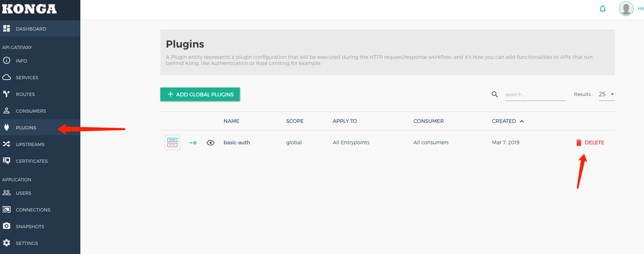Toggle the basic-auth plugin enabled switch
Viewport: 644px width, 254px height.
tap(193, 143)
